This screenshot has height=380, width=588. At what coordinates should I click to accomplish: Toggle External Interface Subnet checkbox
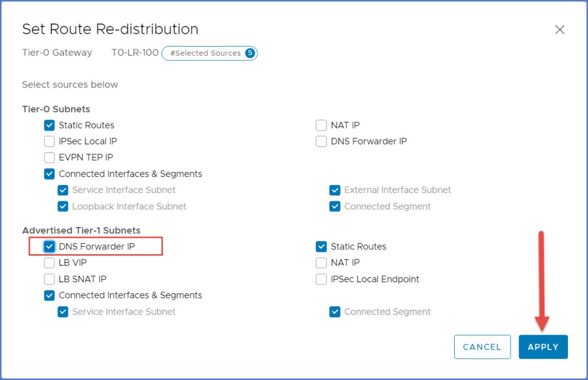tap(335, 190)
